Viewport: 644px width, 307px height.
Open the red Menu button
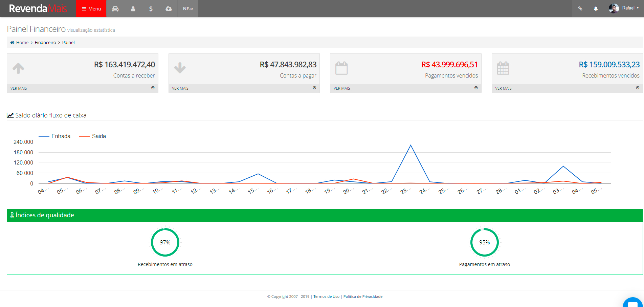91,8
